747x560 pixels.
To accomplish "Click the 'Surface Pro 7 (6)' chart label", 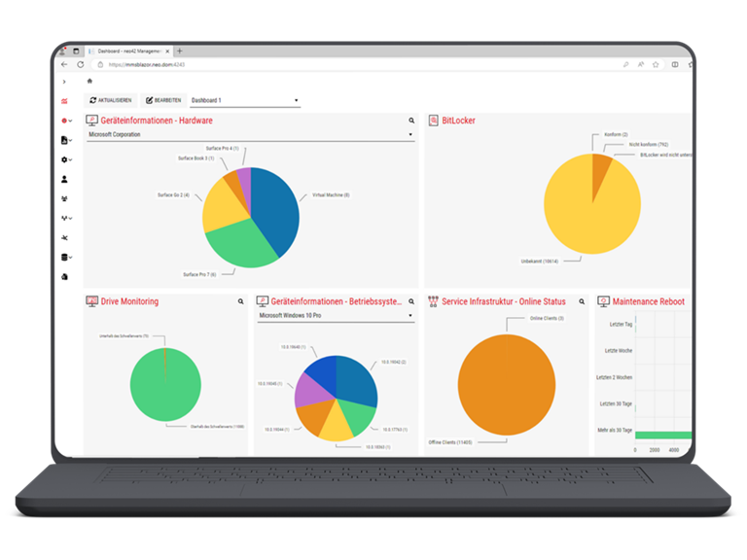I will click(x=199, y=275).
